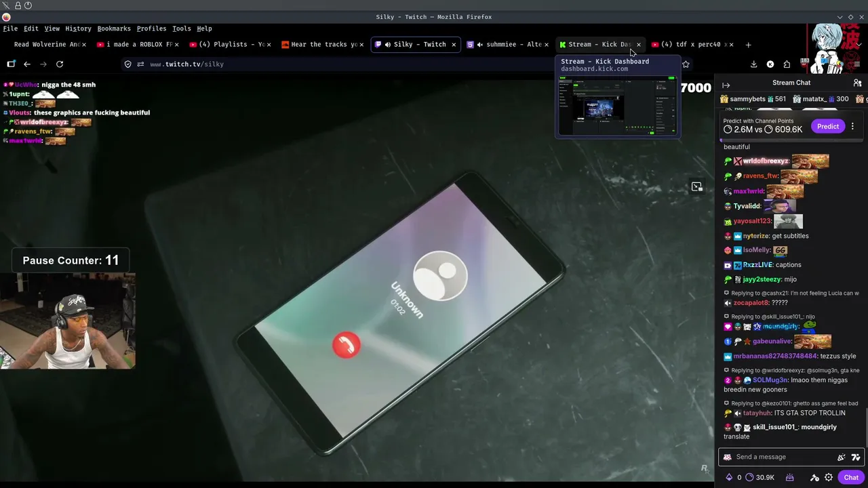Screen dimensions: 868x488
Task: Open Firefox extensions puzzle icon
Action: 787,64
